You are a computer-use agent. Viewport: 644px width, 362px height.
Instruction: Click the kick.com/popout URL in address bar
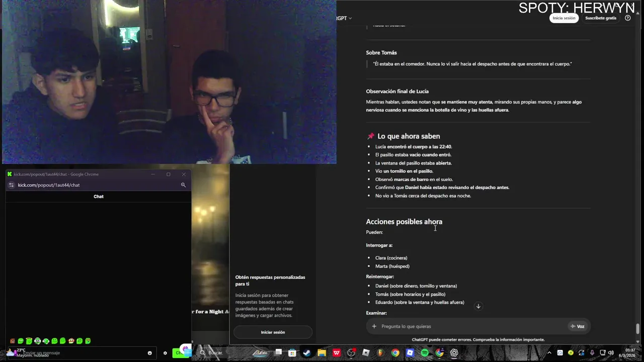click(49, 185)
